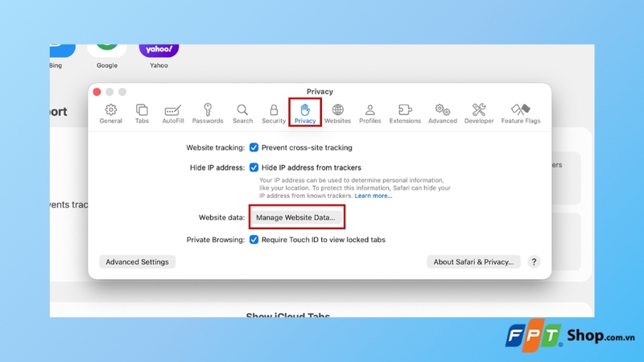Click Manage Website Data button
Screen dimensions: 644x362
(295, 217)
